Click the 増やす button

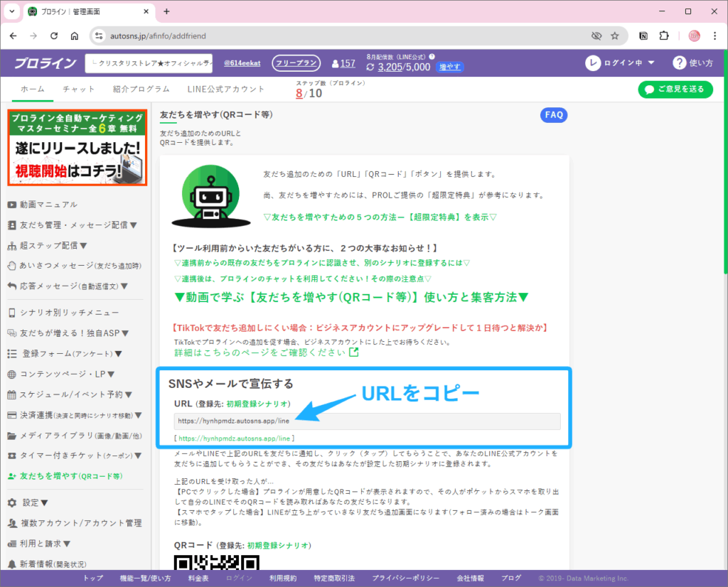click(449, 67)
